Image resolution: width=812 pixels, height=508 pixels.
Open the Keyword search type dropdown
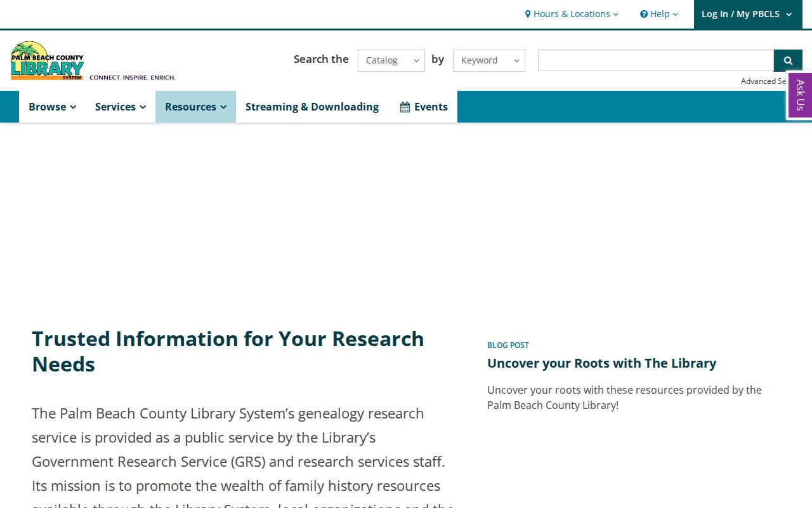(489, 60)
